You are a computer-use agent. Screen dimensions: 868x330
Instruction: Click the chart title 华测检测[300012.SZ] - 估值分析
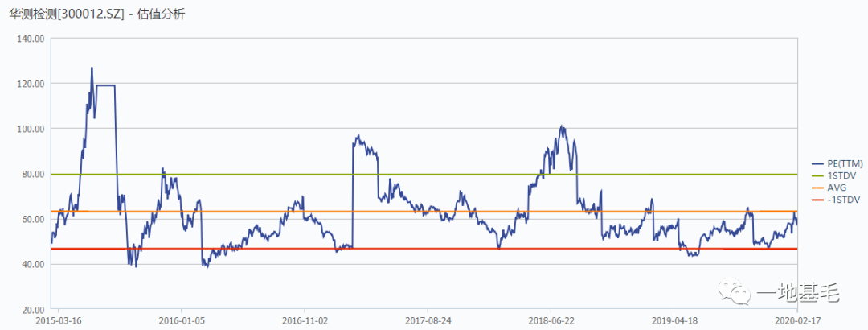click(97, 15)
